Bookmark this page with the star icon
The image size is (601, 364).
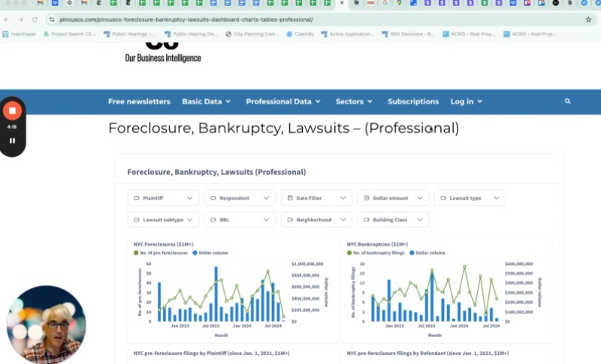point(588,20)
